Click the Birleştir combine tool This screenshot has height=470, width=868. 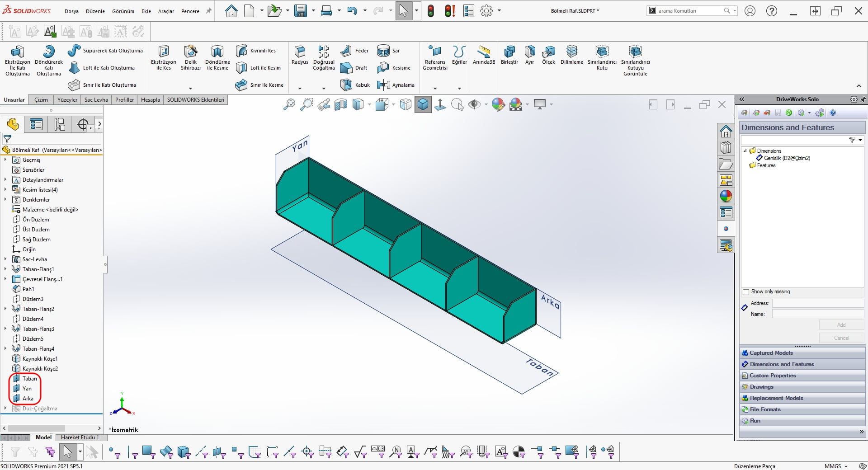click(509, 55)
